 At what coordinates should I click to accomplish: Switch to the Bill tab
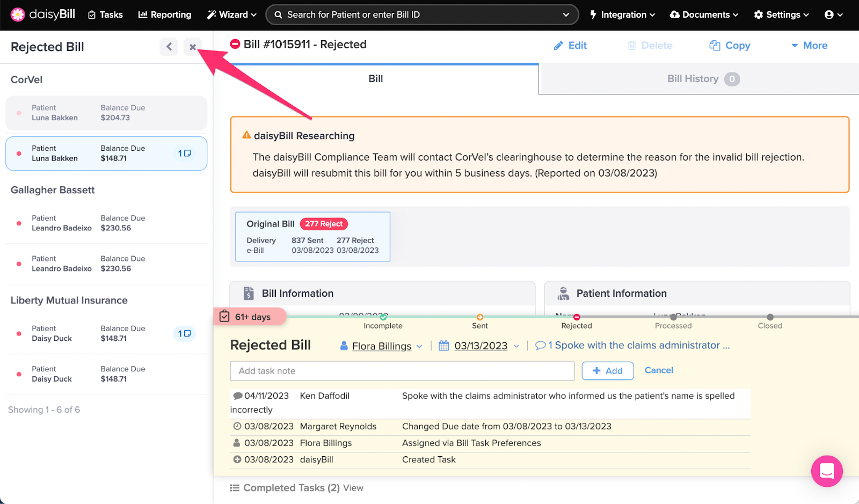[376, 79]
